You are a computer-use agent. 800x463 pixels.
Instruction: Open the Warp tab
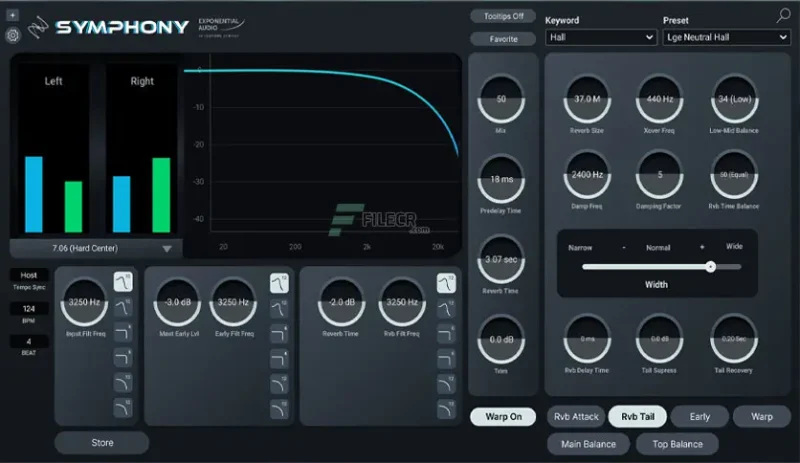coord(762,417)
